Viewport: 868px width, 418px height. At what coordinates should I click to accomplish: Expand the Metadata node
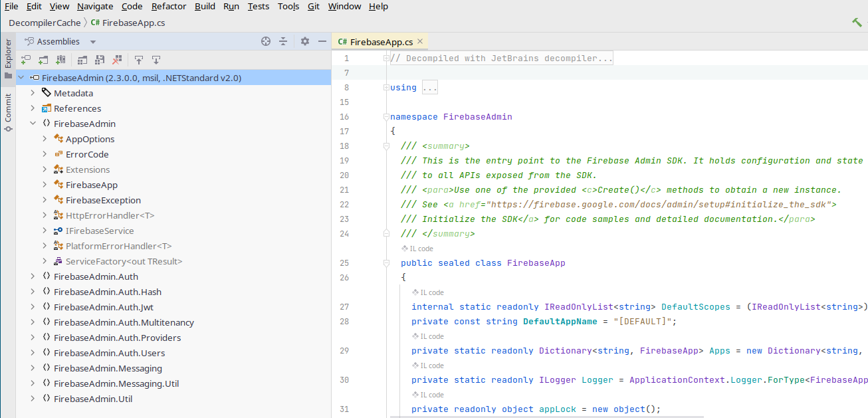(33, 93)
